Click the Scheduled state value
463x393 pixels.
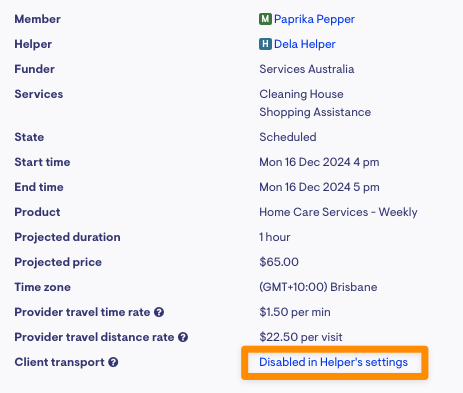coord(288,137)
